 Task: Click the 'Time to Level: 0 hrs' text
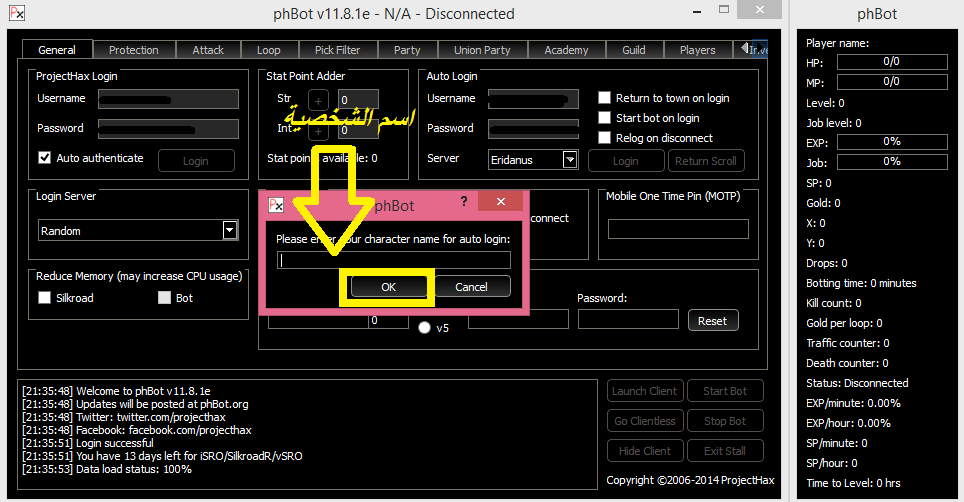(x=853, y=483)
